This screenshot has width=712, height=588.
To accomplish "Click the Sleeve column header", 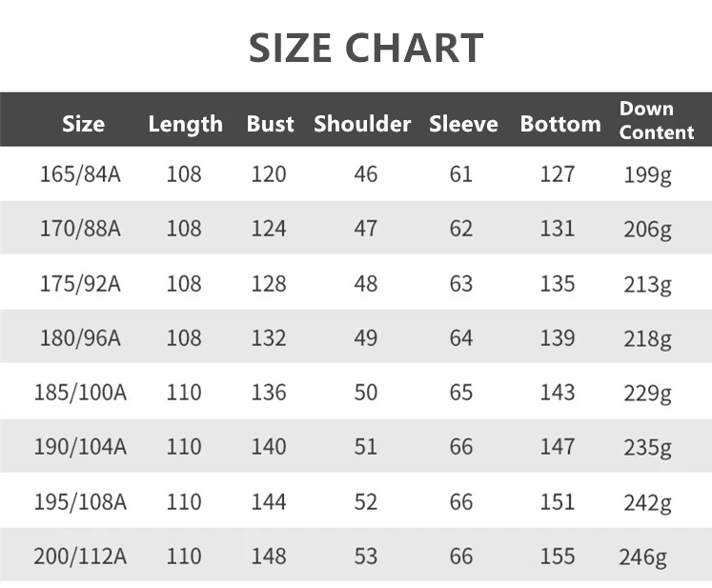I will tap(463, 124).
